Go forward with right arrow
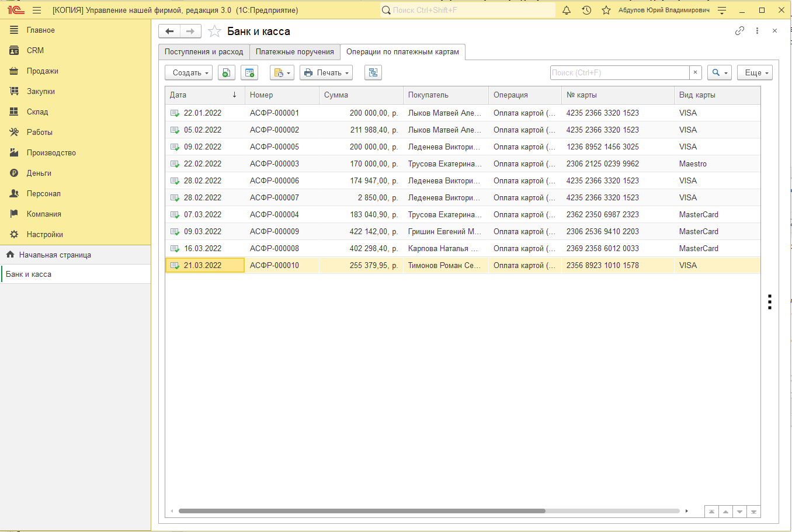Screen dimensions: 792x532 190,31
